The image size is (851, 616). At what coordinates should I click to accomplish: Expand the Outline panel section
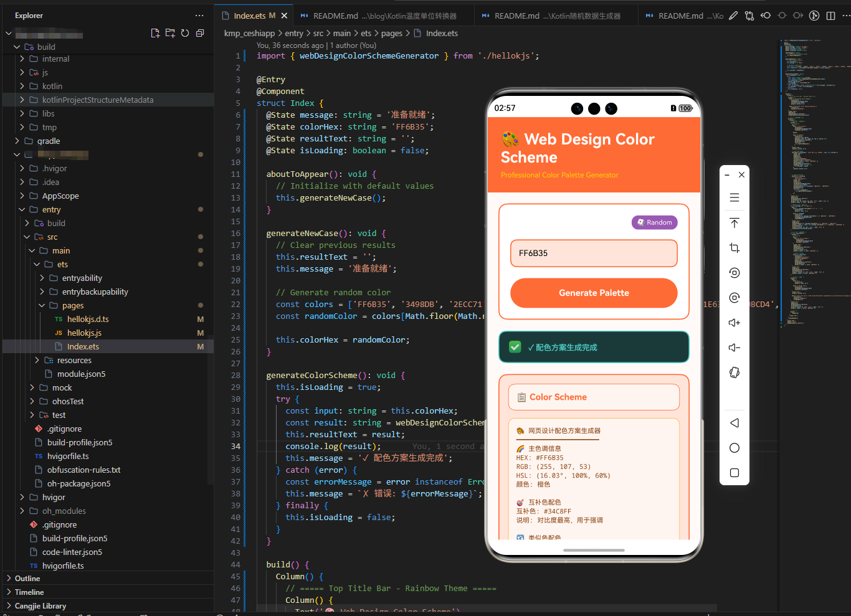pyautogui.click(x=108, y=579)
